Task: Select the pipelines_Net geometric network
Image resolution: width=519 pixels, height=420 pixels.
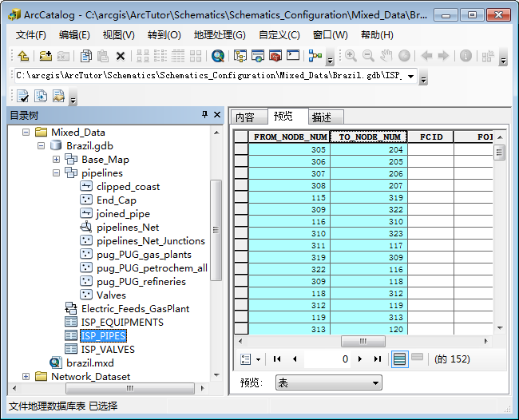Action: click(x=128, y=228)
